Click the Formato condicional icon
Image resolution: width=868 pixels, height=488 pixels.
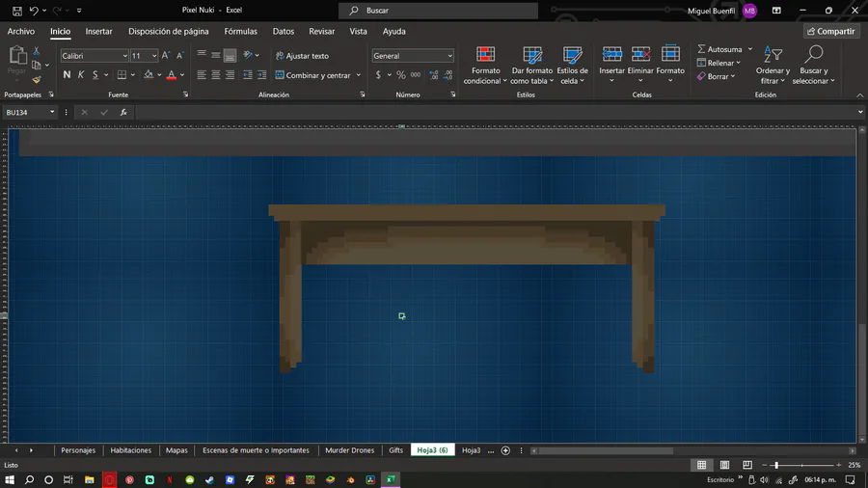click(485, 55)
